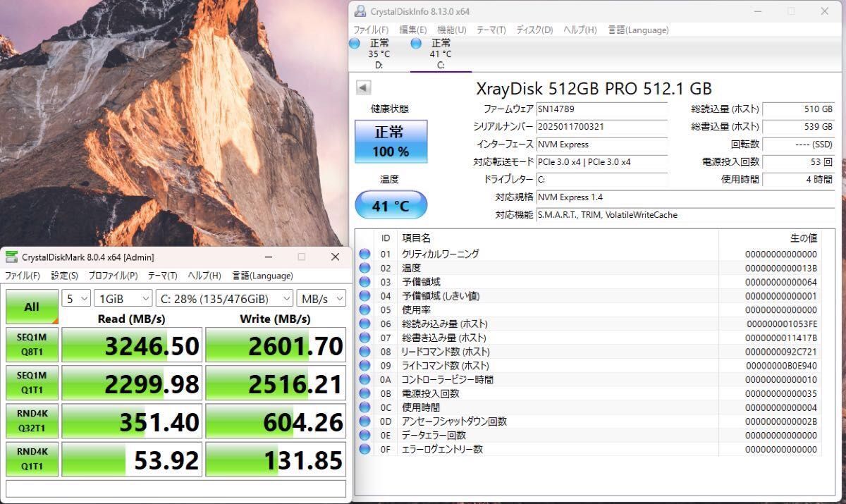This screenshot has height=504, width=846.
Task: Click the 予備領域 row with ID 03
Action: click(x=589, y=282)
